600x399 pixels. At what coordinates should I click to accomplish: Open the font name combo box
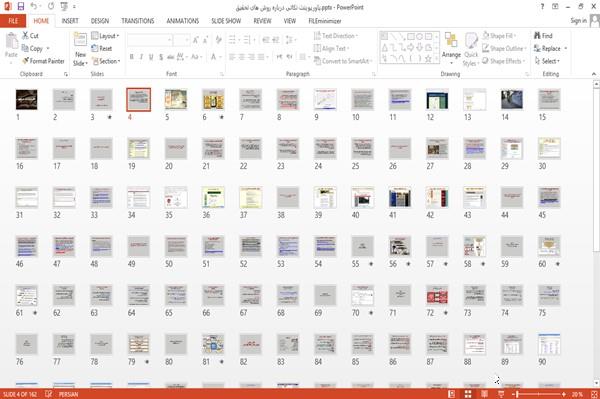click(150, 40)
